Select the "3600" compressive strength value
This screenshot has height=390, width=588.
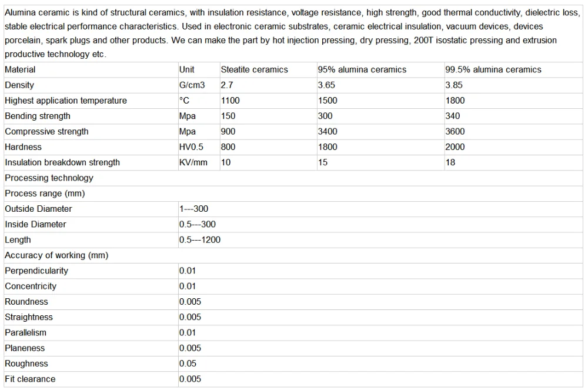click(456, 132)
